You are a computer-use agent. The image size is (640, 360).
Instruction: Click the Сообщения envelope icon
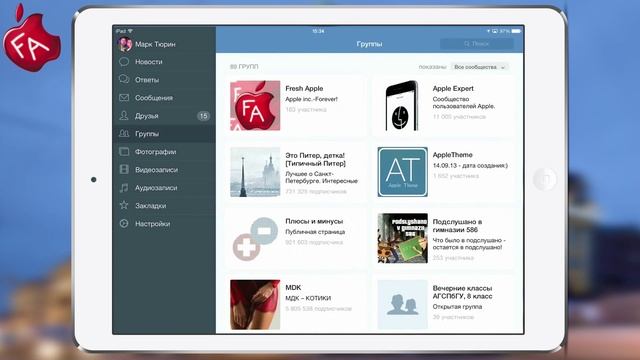click(124, 98)
